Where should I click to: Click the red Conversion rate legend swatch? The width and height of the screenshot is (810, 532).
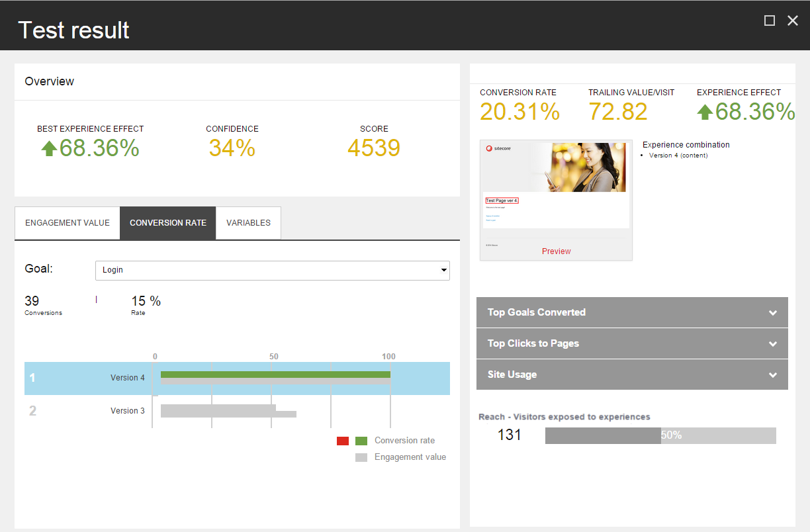(343, 441)
